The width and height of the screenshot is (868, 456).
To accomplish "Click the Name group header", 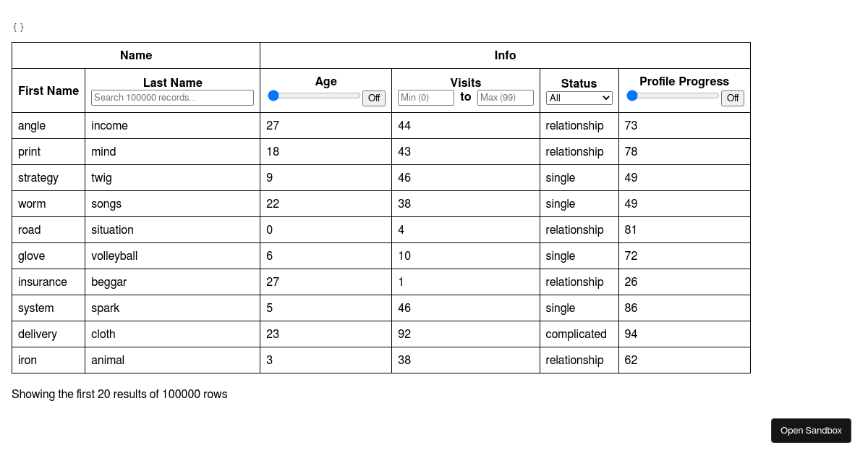I will click(x=136, y=55).
